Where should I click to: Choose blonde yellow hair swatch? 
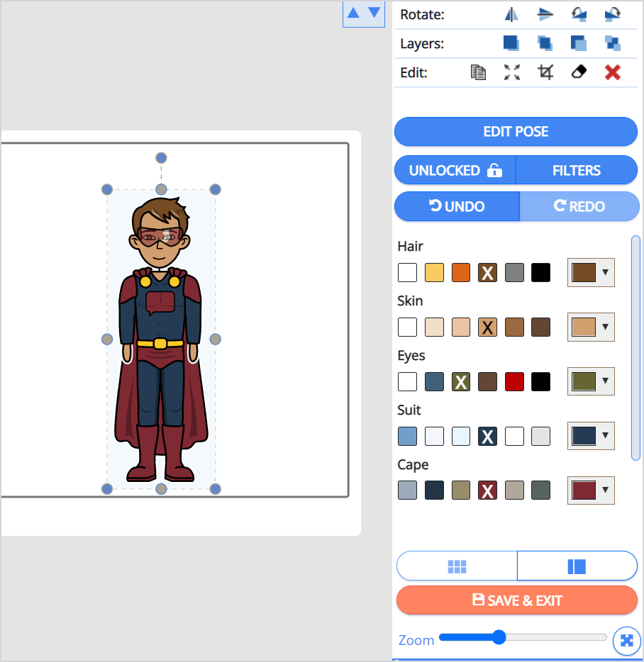click(434, 272)
